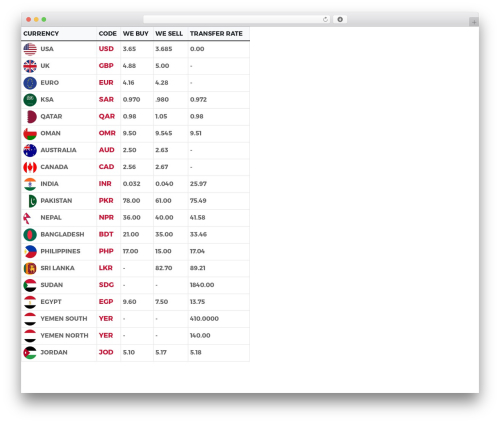This screenshot has width=500, height=423.
Task: Click the YER code in Yemen South row
Action: click(106, 319)
